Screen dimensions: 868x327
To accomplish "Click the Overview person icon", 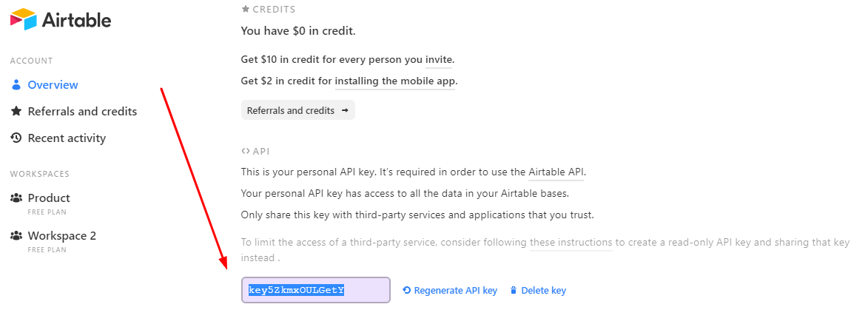I will click(x=16, y=85).
